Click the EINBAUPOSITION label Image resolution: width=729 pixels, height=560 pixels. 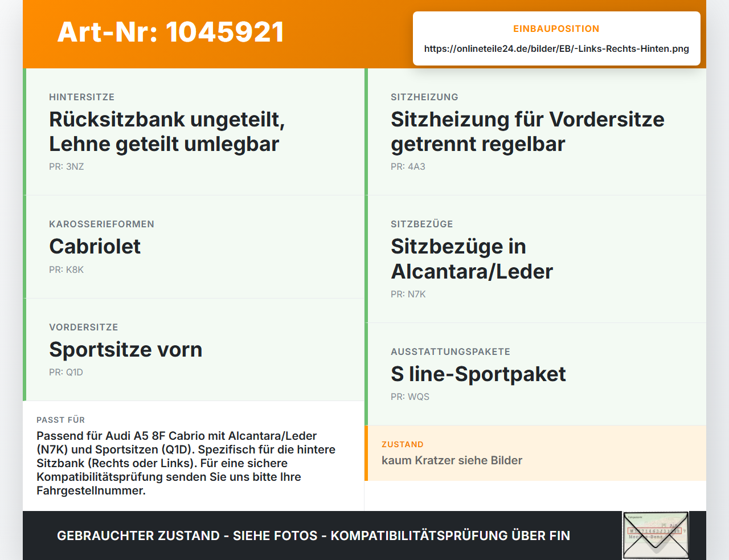point(556,28)
